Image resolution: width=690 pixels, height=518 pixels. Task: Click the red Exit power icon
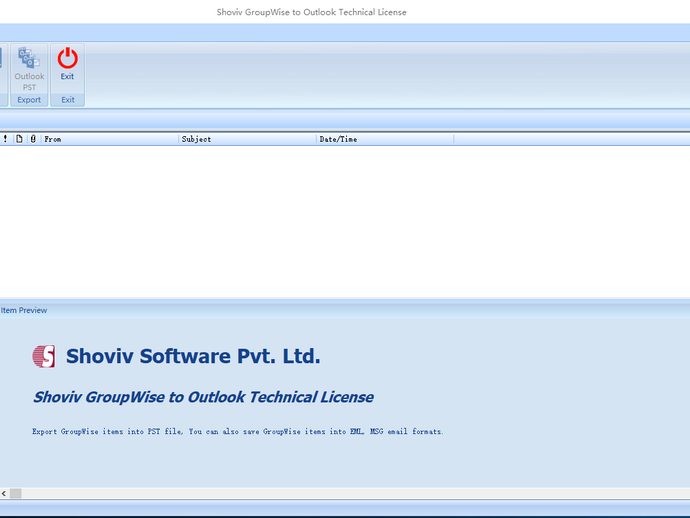point(67,58)
